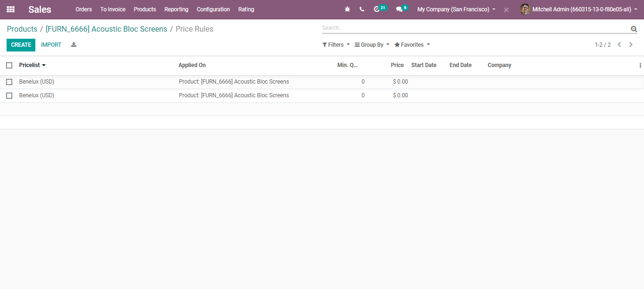Sort by Price column header
The height and width of the screenshot is (289, 644).
click(397, 65)
